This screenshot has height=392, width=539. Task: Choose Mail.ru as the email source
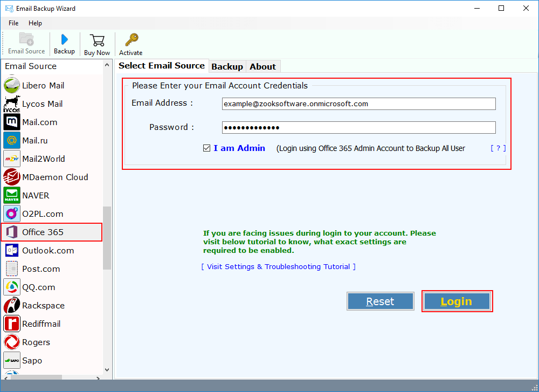34,140
